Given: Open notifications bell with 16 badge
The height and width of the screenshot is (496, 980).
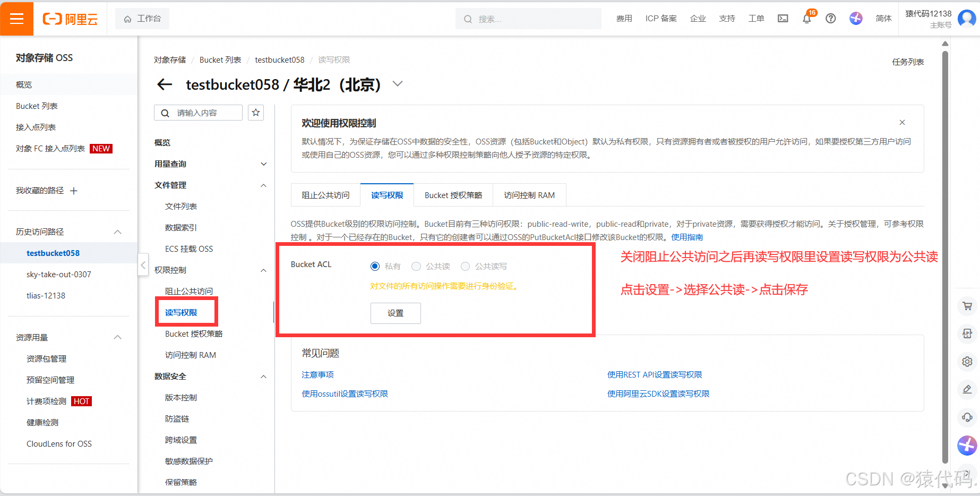Looking at the screenshot, I should click(x=807, y=19).
